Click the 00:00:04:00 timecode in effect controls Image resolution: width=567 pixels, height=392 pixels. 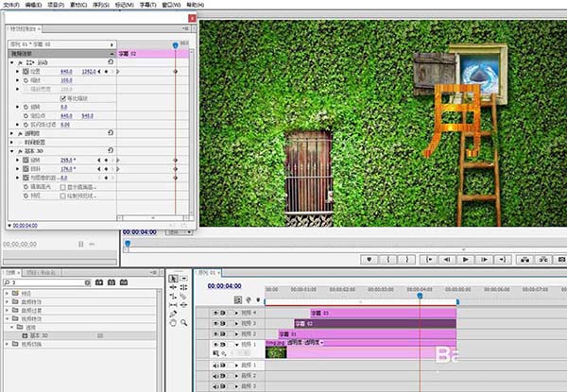(x=25, y=226)
